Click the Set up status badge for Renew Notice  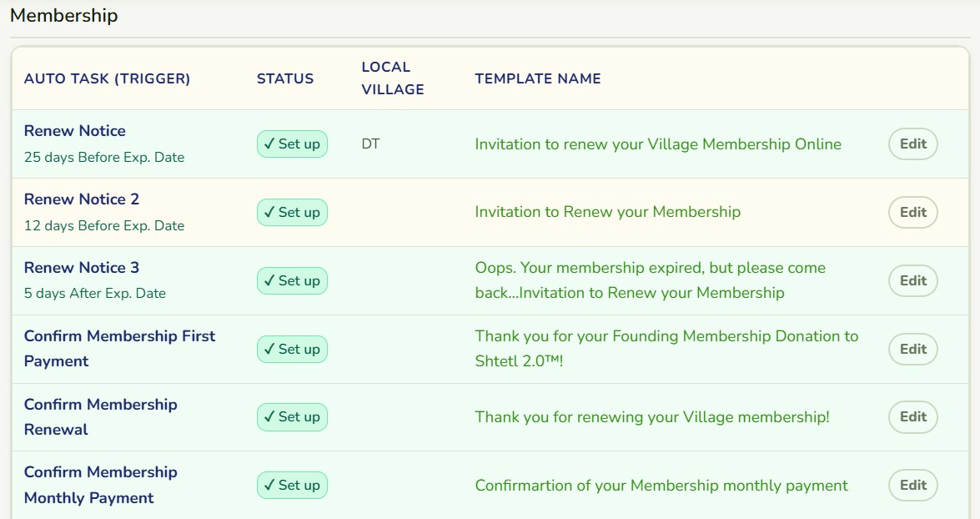coord(292,144)
